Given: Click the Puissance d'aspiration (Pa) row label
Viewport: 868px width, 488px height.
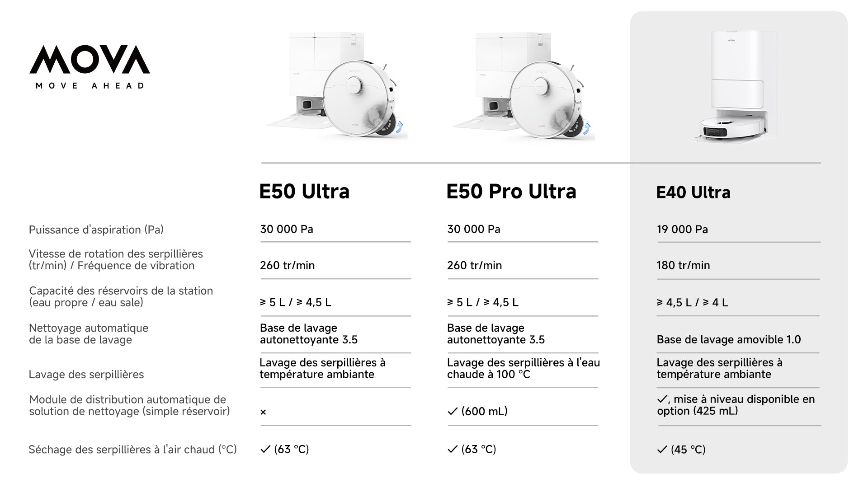Looking at the screenshot, I should tap(96, 230).
